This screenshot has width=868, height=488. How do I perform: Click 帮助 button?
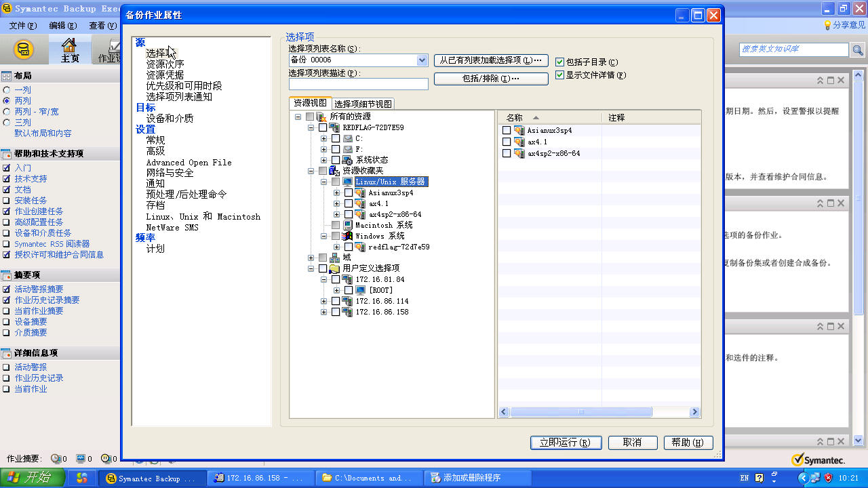pyautogui.click(x=688, y=443)
